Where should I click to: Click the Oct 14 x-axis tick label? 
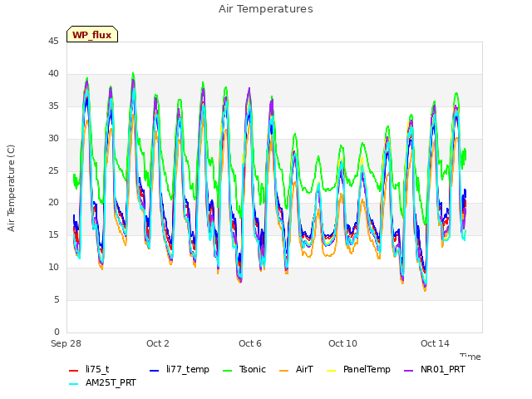click(435, 343)
